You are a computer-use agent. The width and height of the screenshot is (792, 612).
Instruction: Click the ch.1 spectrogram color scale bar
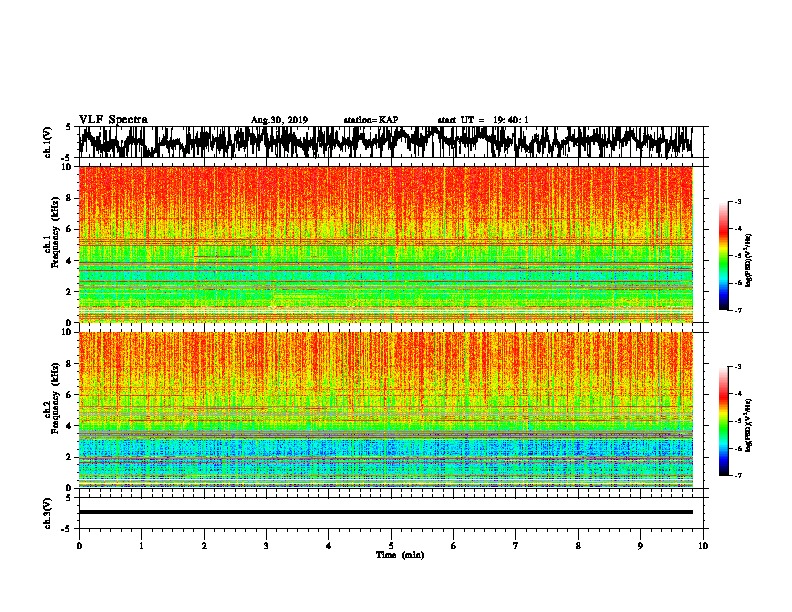point(723,256)
